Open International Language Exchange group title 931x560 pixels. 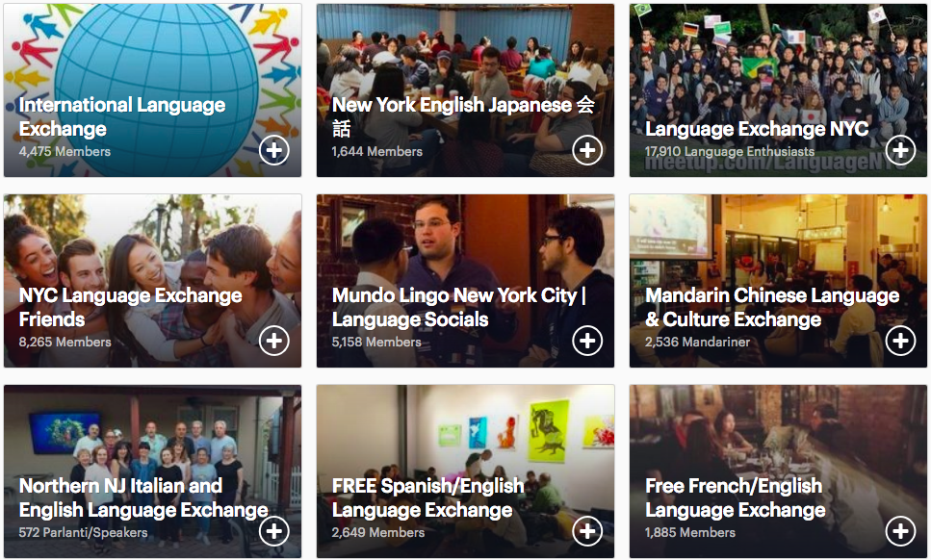pyautogui.click(x=122, y=116)
